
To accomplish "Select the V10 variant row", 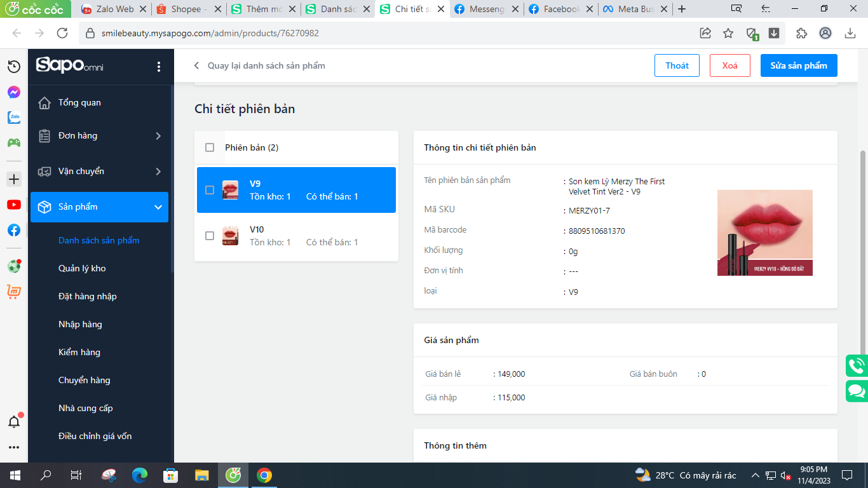I will point(296,236).
